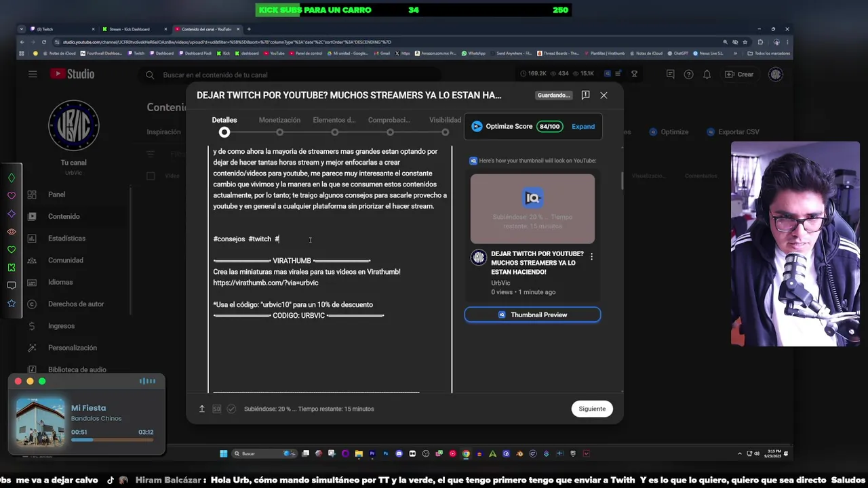Click the purple sparkle icon in side overlay
This screenshot has height=488, width=868.
pos(12,214)
